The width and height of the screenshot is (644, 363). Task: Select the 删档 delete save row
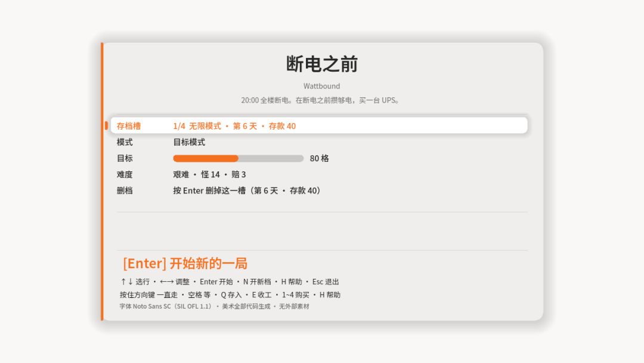point(318,190)
